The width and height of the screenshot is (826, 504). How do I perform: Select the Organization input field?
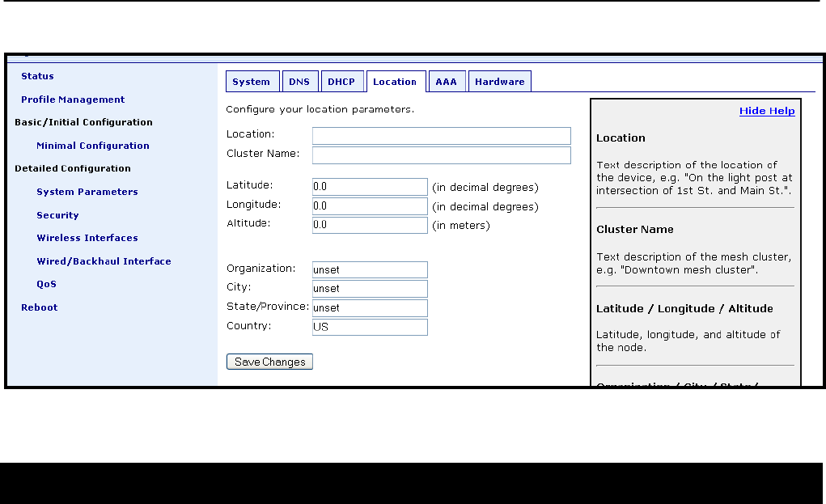(370, 269)
